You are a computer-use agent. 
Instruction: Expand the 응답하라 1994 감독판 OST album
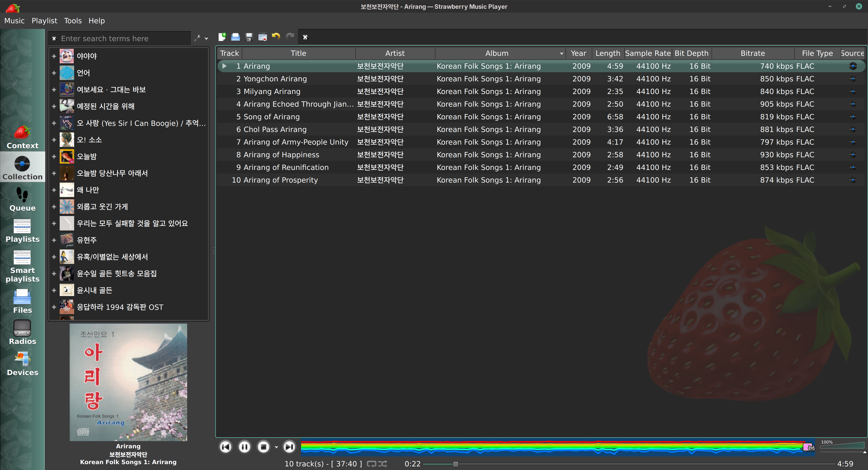pyautogui.click(x=54, y=307)
